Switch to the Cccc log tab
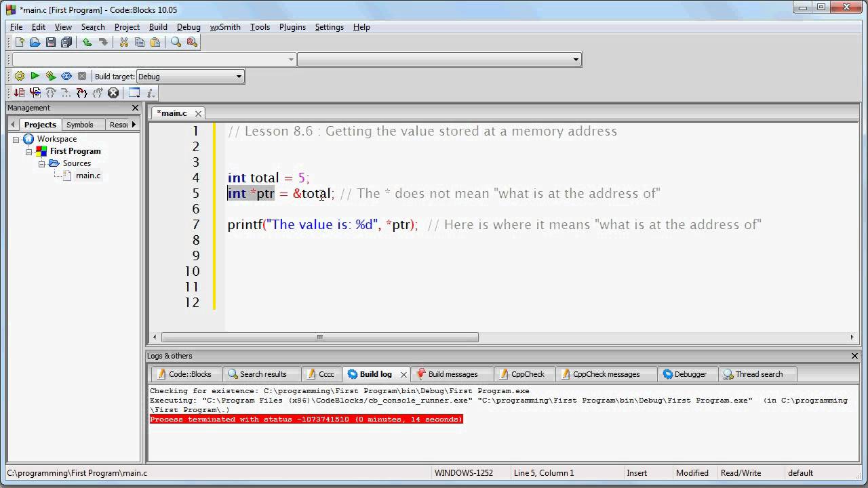The width and height of the screenshot is (868, 488). click(x=321, y=374)
